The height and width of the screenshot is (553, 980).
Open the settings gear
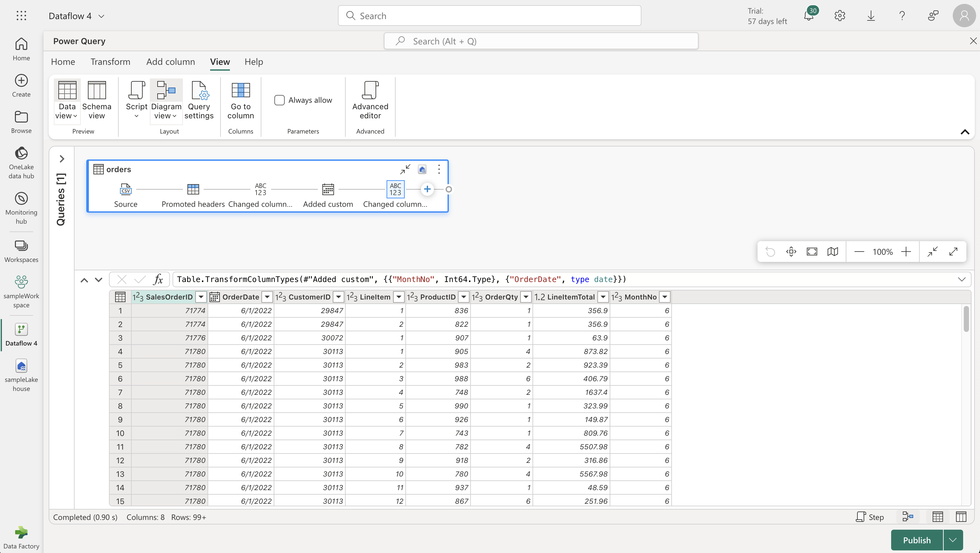pyautogui.click(x=840, y=16)
